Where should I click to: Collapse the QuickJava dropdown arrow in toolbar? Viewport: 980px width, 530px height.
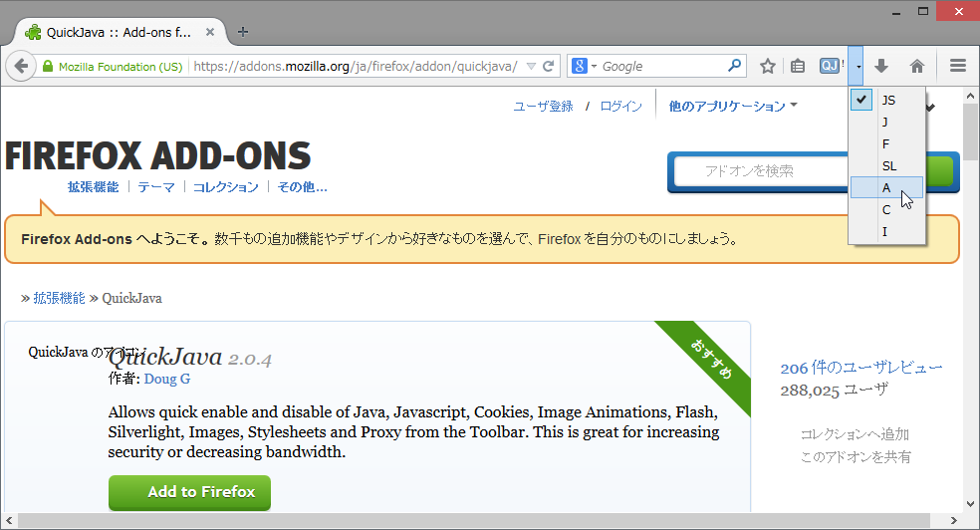tap(857, 66)
